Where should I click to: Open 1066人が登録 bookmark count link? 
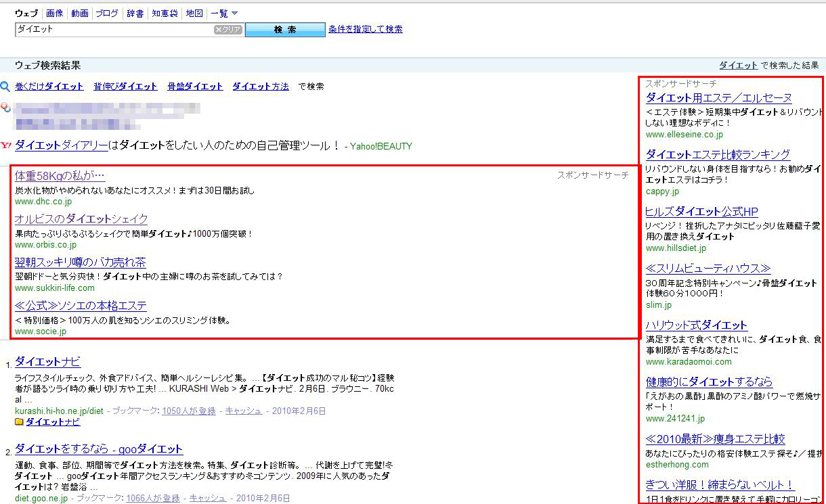coord(153,498)
